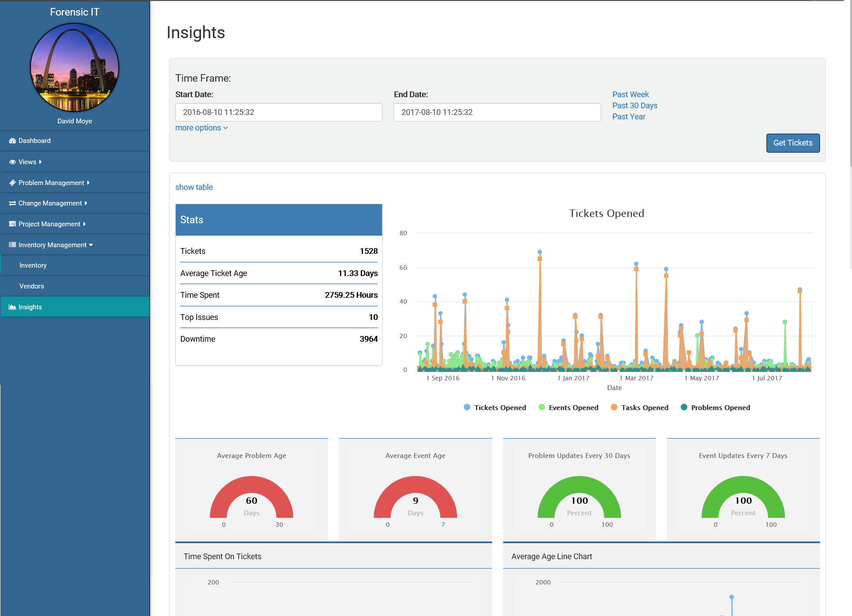Expand the more options chevron

(226, 128)
